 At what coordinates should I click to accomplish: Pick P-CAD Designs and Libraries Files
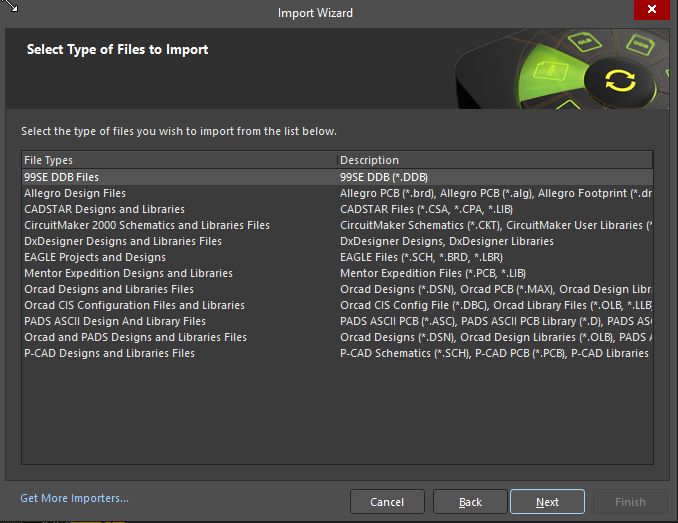tap(337, 353)
